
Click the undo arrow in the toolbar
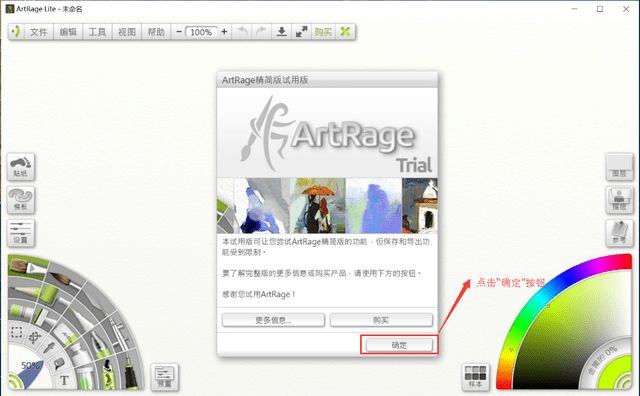[x=242, y=31]
